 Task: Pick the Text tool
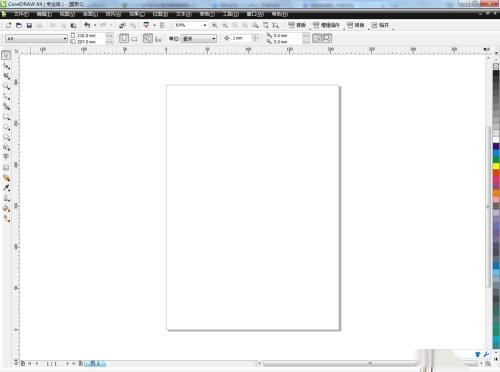[6, 157]
